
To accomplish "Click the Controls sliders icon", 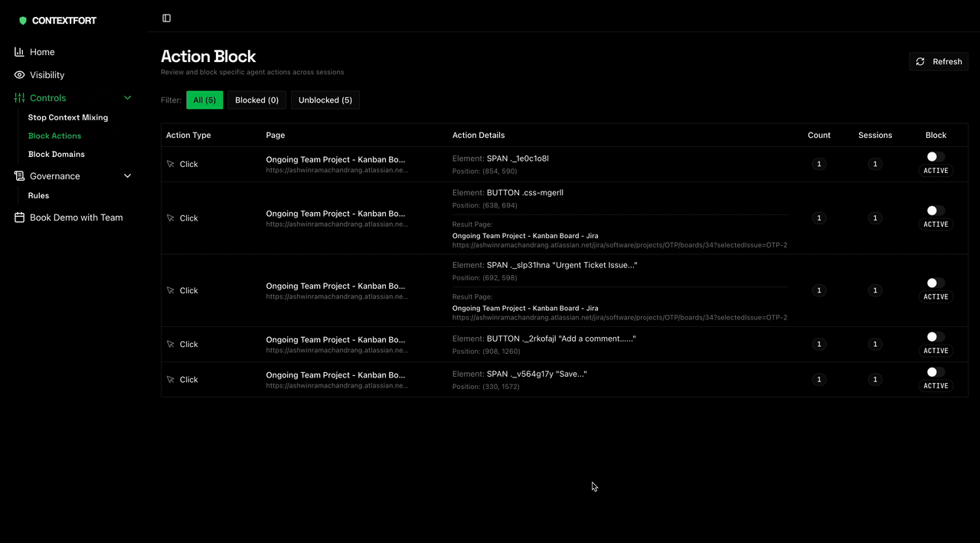I will point(19,98).
